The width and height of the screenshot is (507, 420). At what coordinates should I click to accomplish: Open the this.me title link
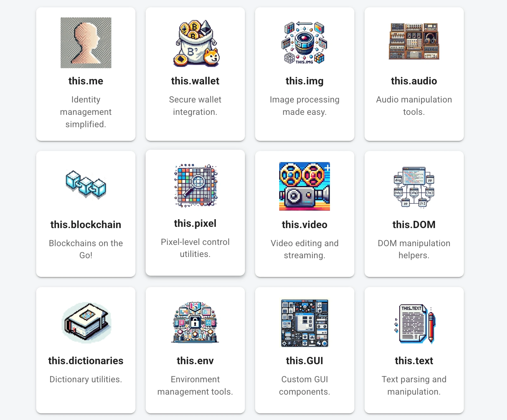coord(86,81)
